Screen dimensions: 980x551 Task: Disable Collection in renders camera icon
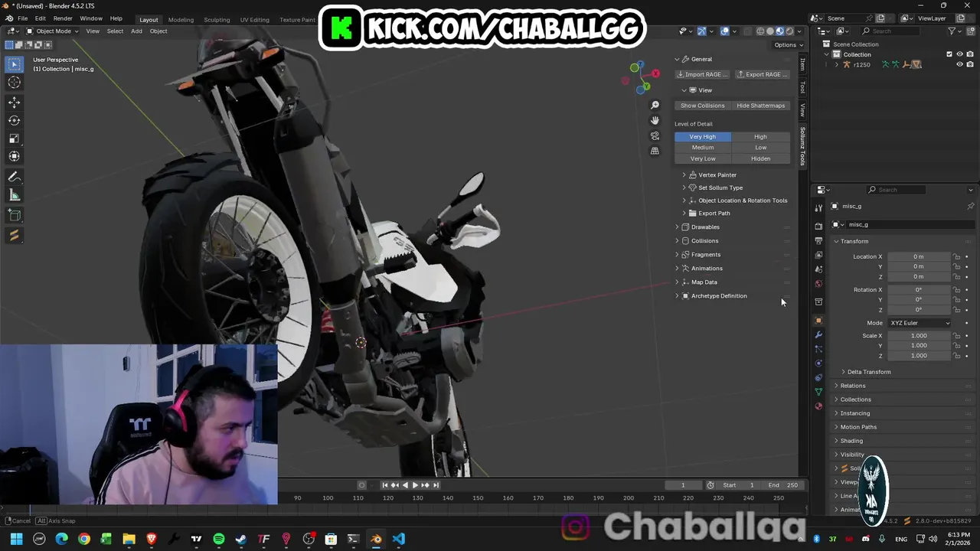[x=969, y=54]
